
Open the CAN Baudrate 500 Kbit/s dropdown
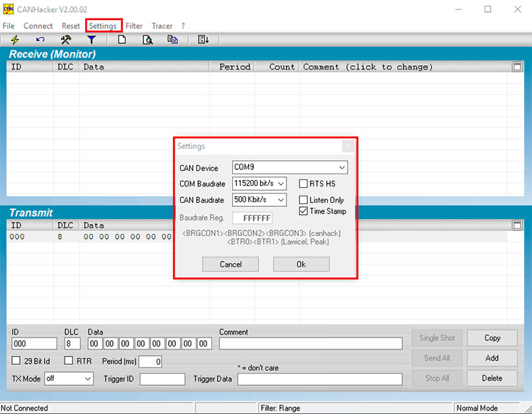[x=259, y=200]
